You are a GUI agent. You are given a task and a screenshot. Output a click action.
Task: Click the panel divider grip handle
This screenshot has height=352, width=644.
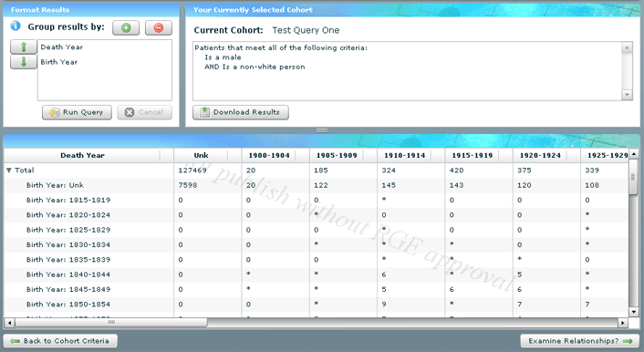point(322,130)
